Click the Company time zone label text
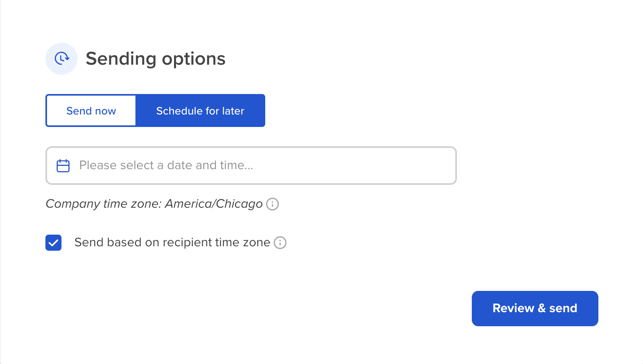The image size is (643, 364). (154, 204)
